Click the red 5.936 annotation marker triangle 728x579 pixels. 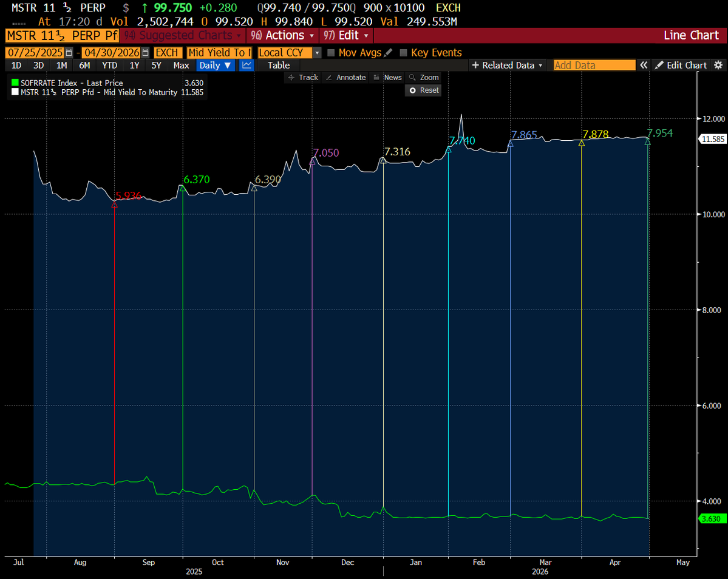point(115,205)
